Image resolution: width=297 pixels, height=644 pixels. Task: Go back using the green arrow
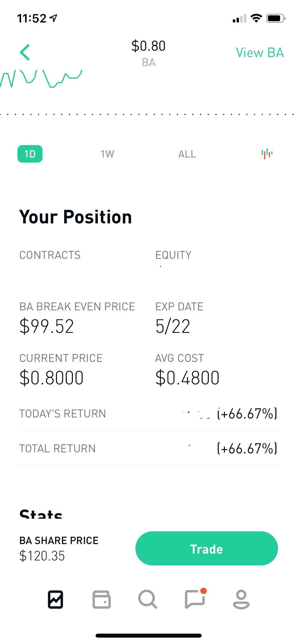[x=25, y=52]
